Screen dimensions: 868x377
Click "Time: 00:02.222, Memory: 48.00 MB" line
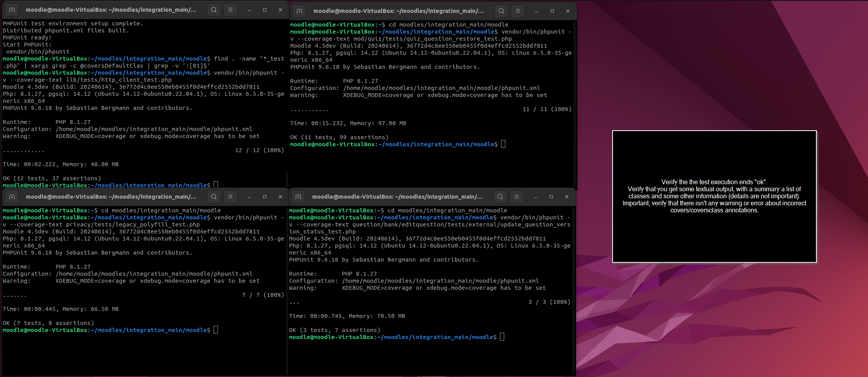point(61,165)
